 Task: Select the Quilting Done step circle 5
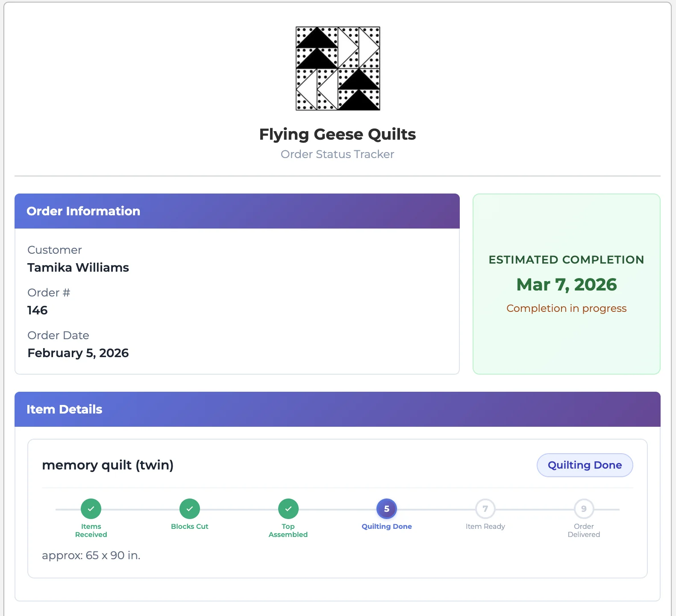tap(387, 509)
